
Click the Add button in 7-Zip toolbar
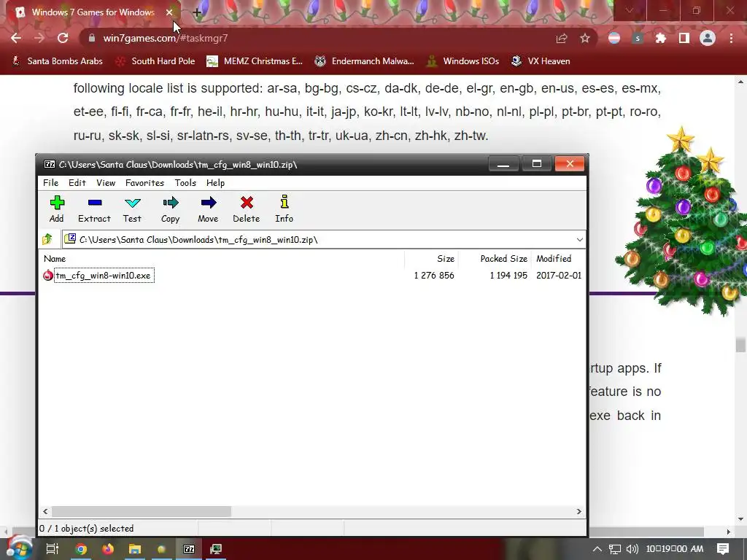57,209
